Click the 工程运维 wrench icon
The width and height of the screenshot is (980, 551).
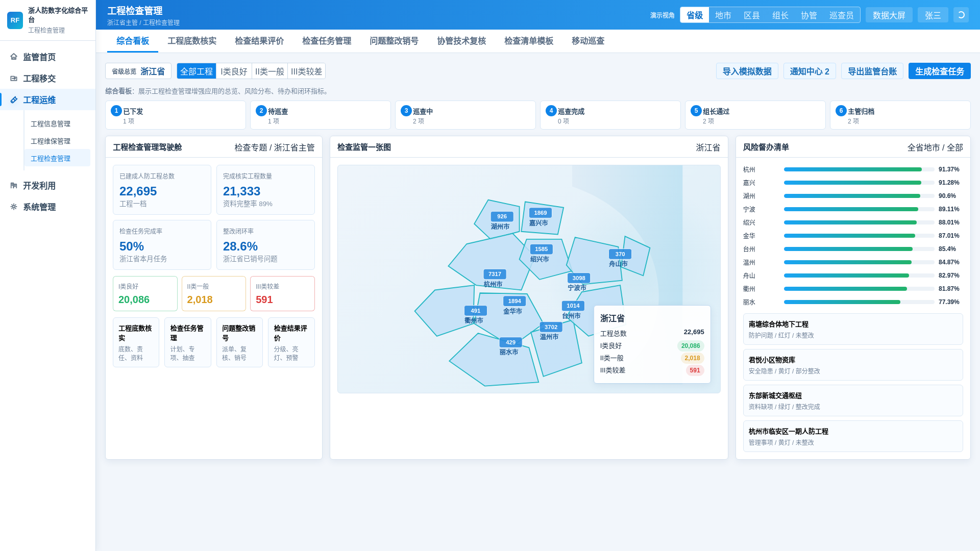[14, 99]
